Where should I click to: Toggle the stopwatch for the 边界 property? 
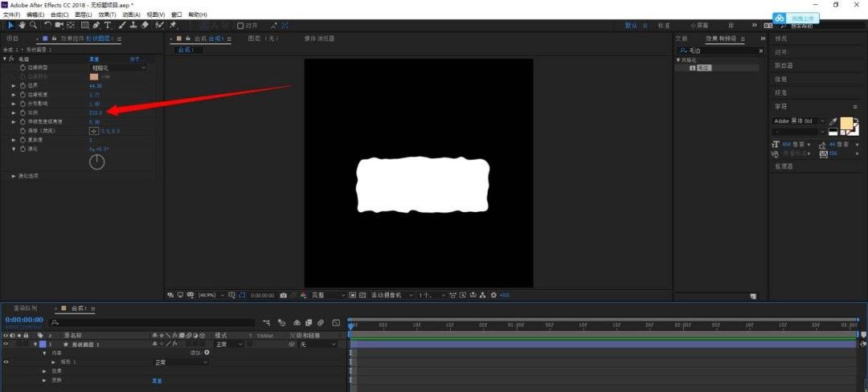[x=23, y=85]
